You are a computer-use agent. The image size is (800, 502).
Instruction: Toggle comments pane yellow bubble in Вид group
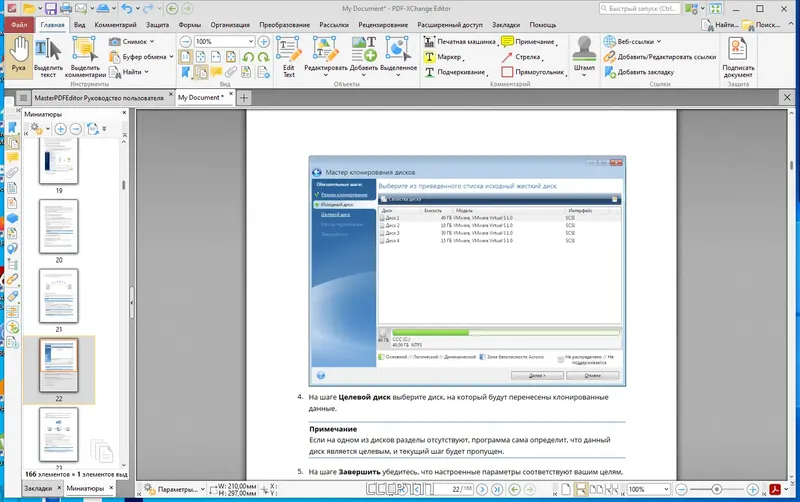pyautogui.click(x=216, y=72)
